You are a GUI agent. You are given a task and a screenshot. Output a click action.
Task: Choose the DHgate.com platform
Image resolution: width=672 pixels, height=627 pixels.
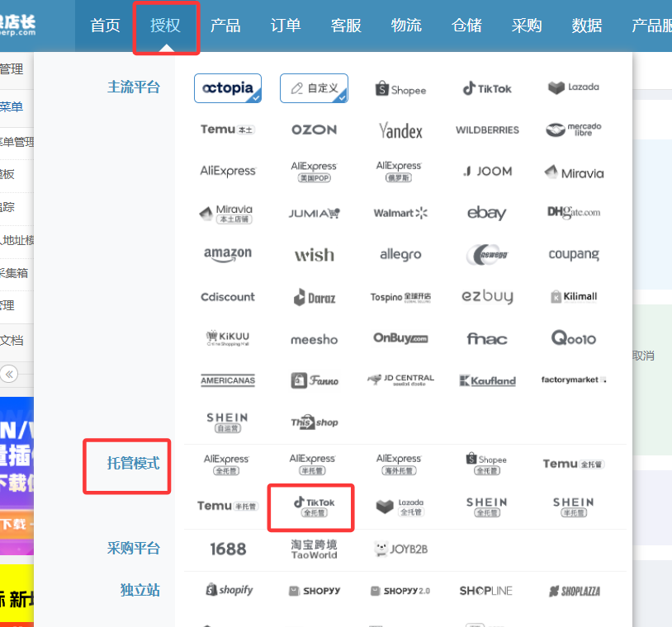point(574,212)
